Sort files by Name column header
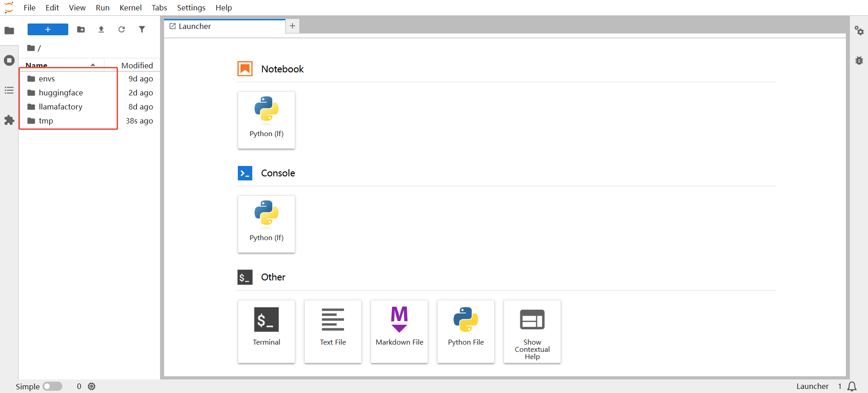 click(37, 65)
